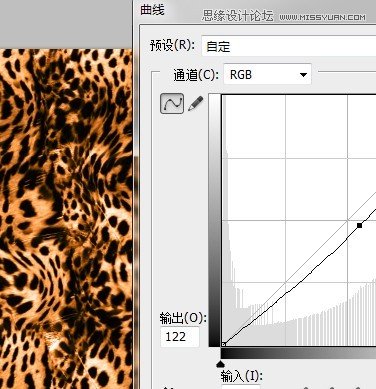Click the 曲线 dialog title
The width and height of the screenshot is (376, 389).
point(152,10)
